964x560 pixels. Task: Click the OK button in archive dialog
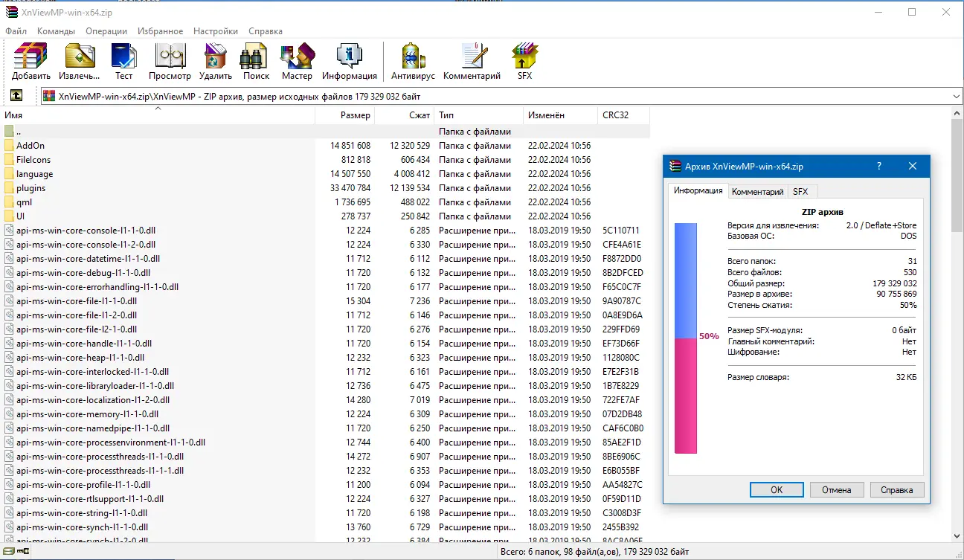click(x=777, y=490)
